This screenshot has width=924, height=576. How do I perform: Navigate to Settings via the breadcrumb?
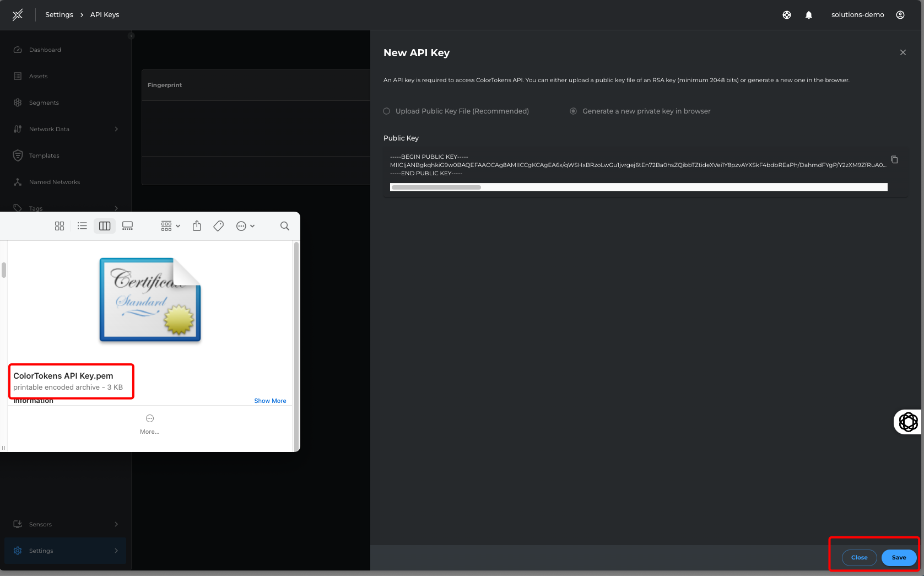coord(59,15)
